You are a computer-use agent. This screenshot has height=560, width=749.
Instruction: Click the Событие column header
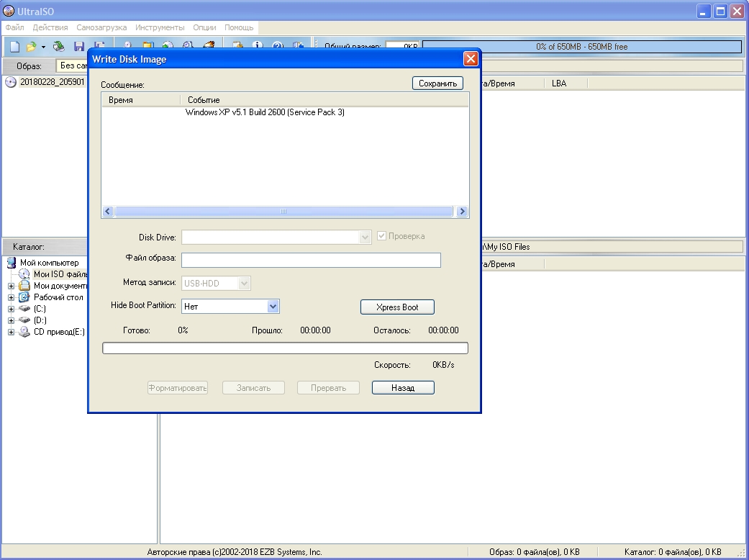tap(324, 100)
